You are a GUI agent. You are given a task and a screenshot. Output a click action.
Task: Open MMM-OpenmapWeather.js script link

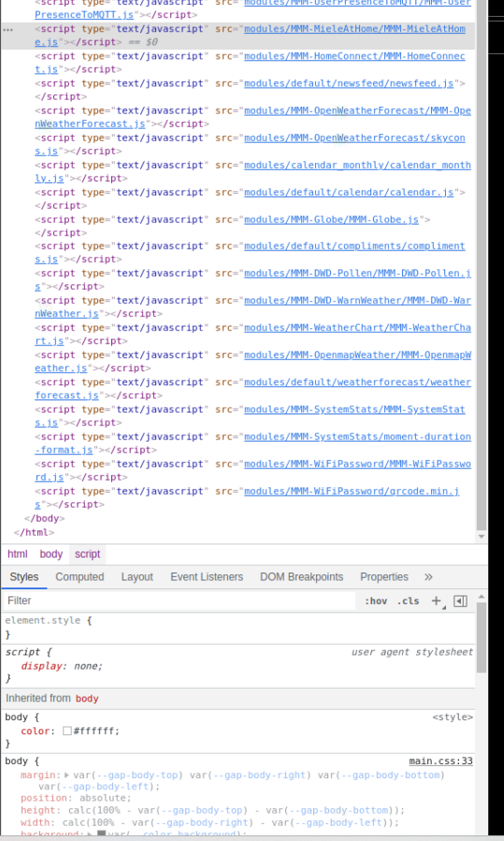tap(357, 355)
